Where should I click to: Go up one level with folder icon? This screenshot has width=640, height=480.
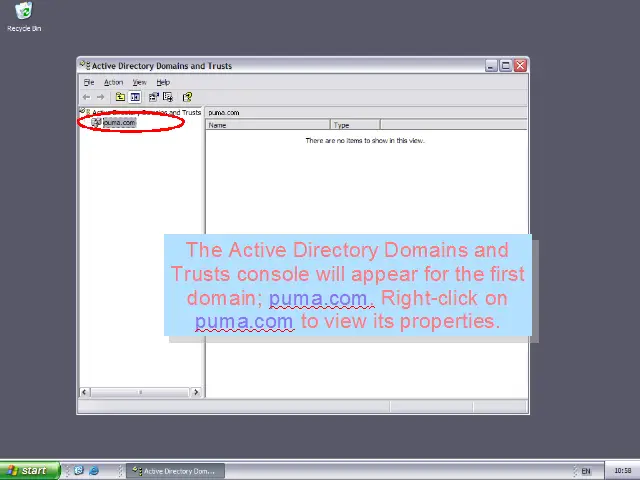120,97
